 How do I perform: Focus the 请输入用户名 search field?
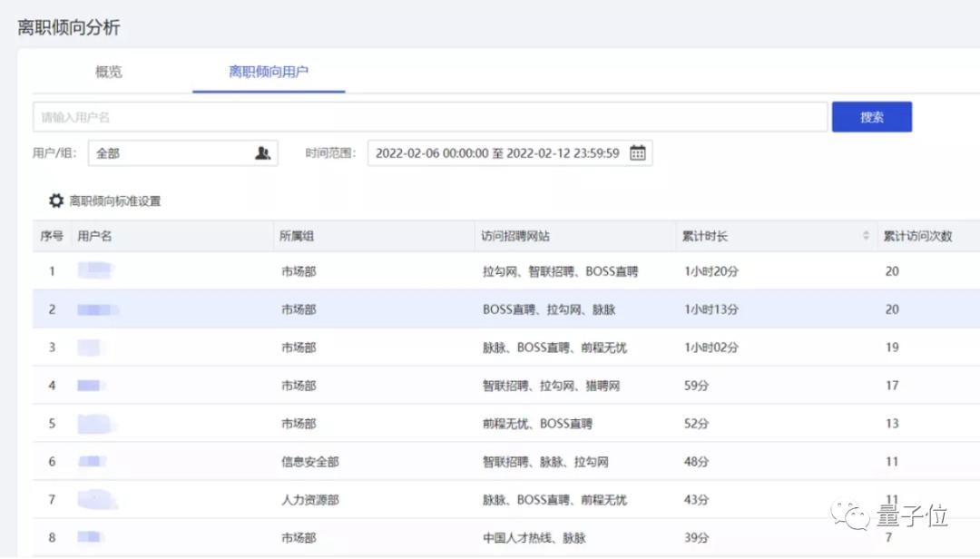[x=430, y=117]
